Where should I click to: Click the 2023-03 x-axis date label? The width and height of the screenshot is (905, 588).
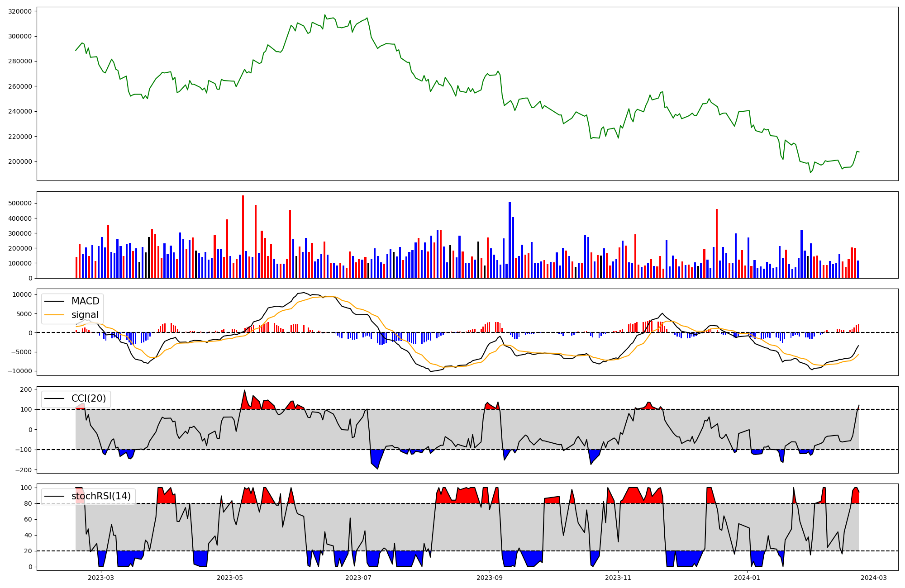[x=101, y=578]
